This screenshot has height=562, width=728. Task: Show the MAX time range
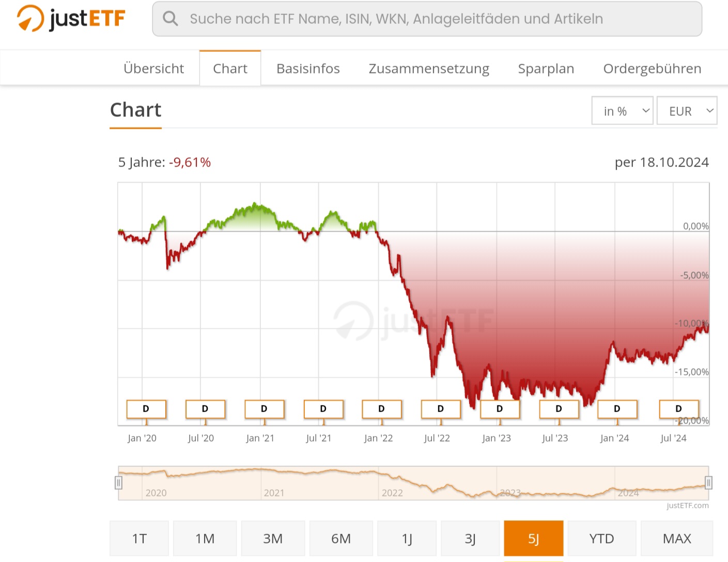coord(677,539)
